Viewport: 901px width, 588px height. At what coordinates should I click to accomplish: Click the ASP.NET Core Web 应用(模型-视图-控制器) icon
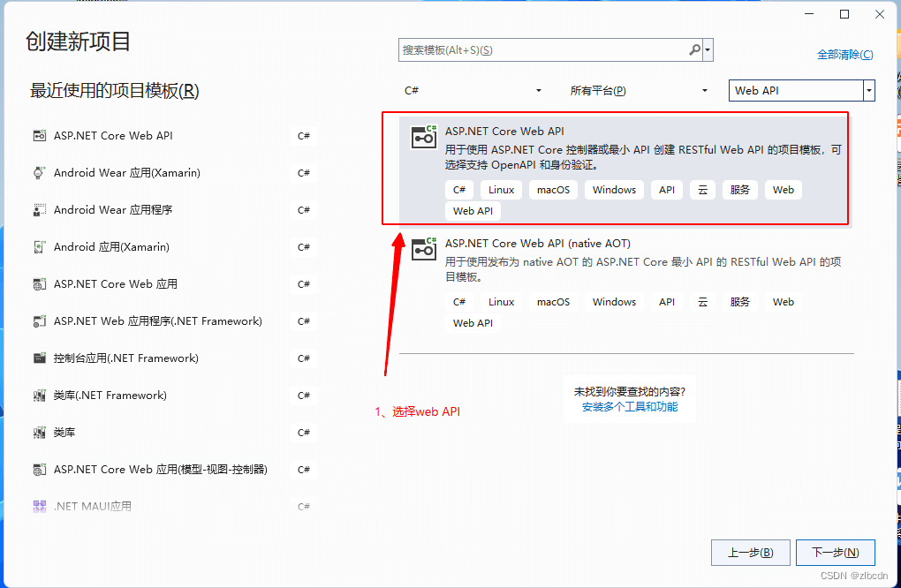pyautogui.click(x=39, y=470)
